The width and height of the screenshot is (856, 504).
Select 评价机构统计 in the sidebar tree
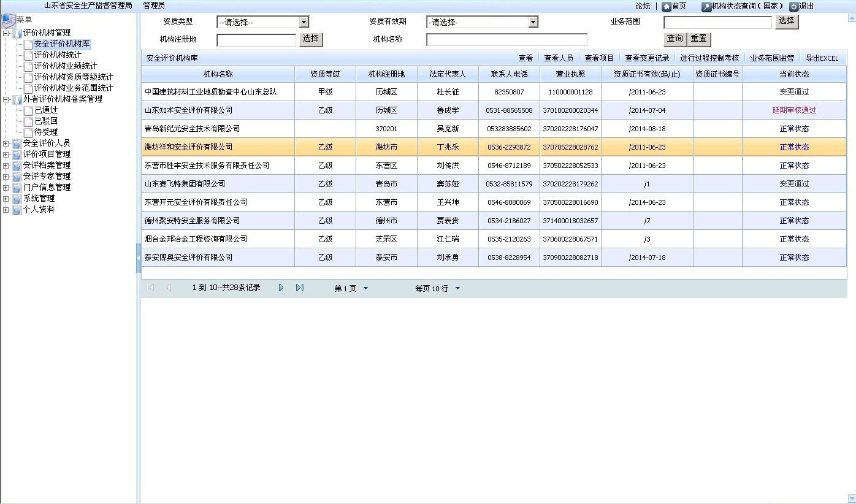tap(58, 55)
